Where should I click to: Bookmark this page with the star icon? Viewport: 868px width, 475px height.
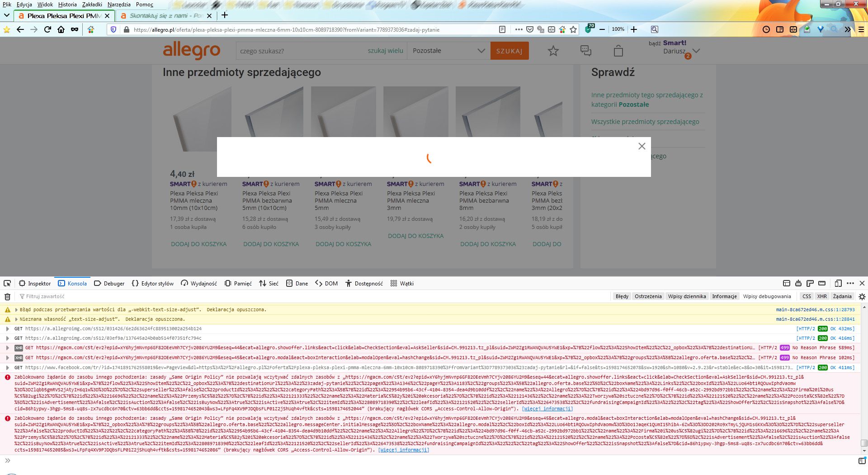point(573,29)
